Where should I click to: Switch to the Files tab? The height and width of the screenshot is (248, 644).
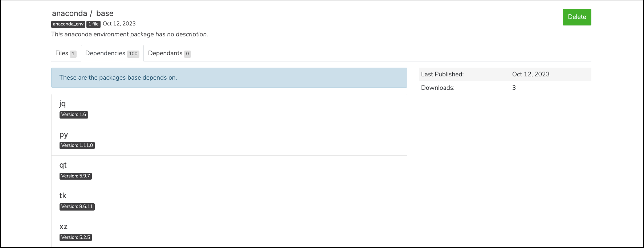[x=66, y=53]
